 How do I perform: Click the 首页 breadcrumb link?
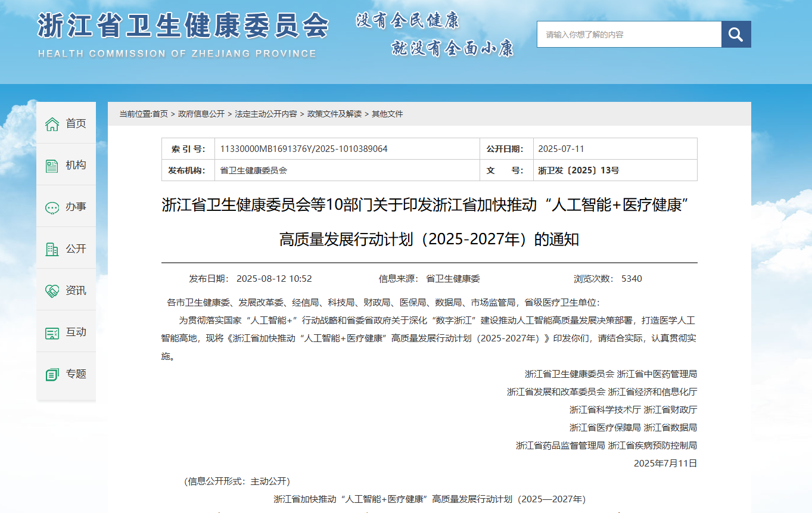pyautogui.click(x=161, y=114)
